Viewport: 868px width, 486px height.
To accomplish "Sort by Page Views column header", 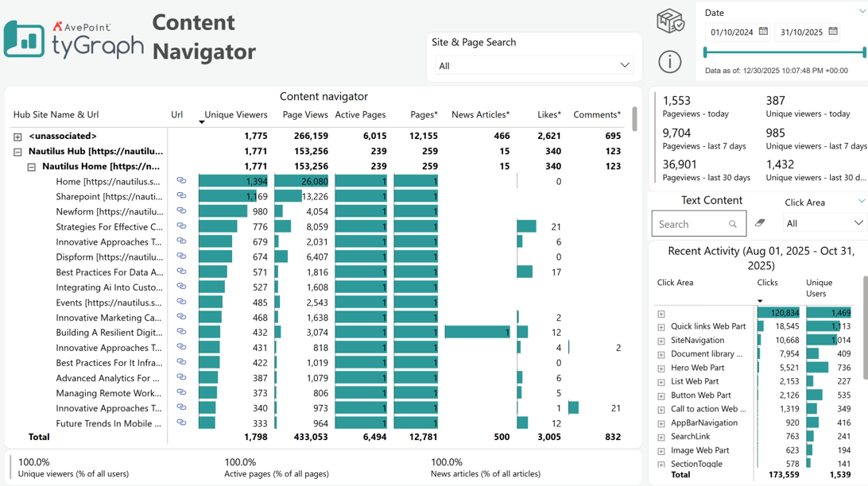I will (x=305, y=114).
